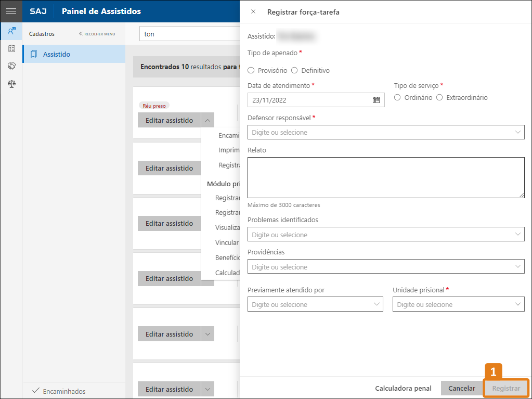The width and height of the screenshot is (532, 399).
Task: Click Editar assistido under Réu preso tag
Action: [x=169, y=120]
